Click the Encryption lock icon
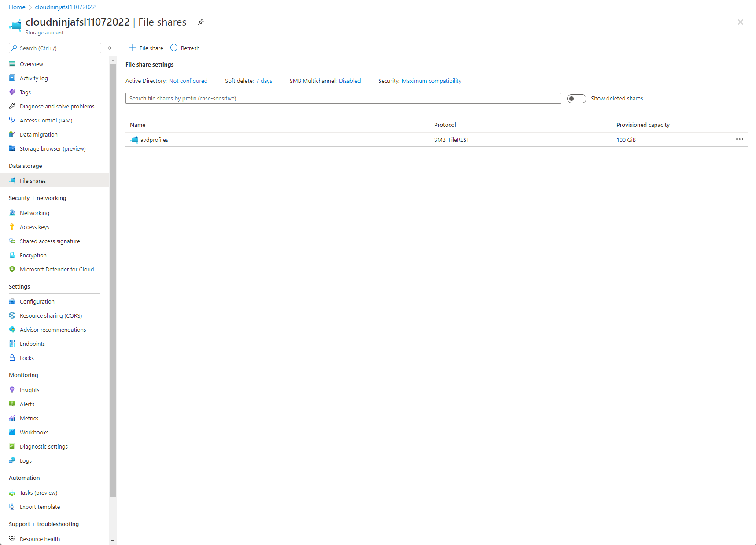Viewport: 756px width, 545px height. (12, 255)
